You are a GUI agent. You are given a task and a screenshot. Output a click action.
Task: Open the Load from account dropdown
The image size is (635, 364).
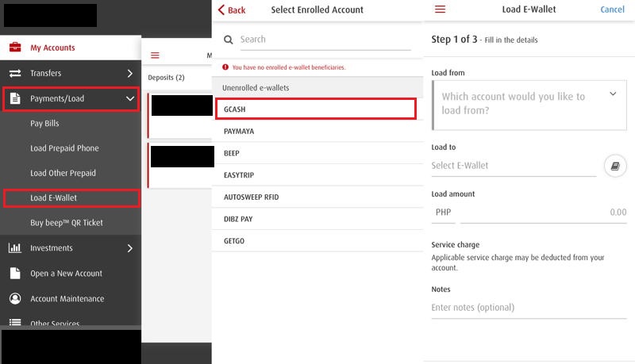[529, 105]
